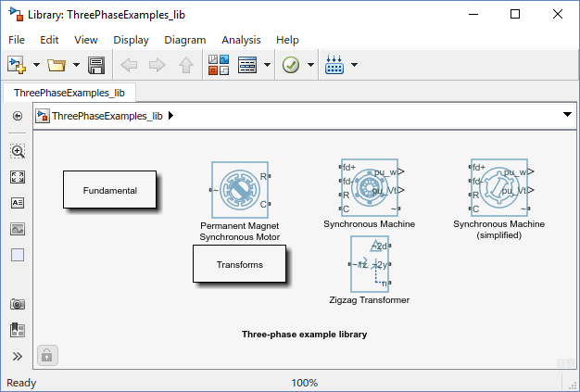Expand the palette double-chevron button
The image size is (580, 392).
click(18, 356)
